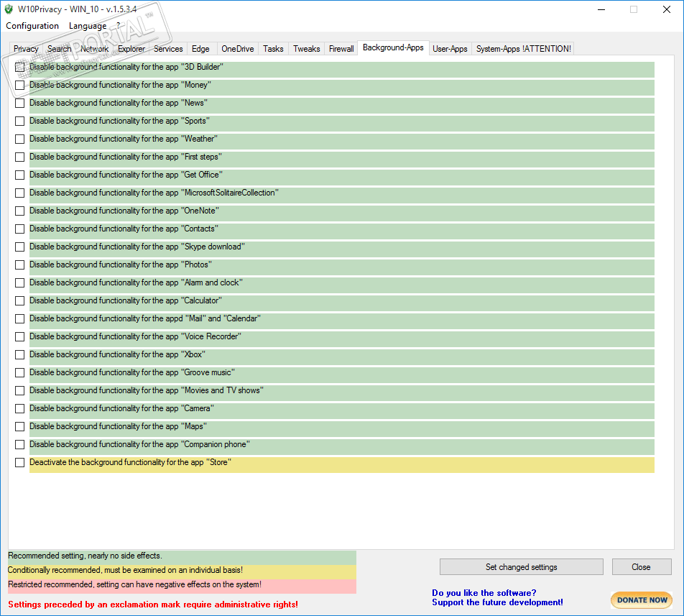
Task: Open the Language menu
Action: tap(88, 26)
